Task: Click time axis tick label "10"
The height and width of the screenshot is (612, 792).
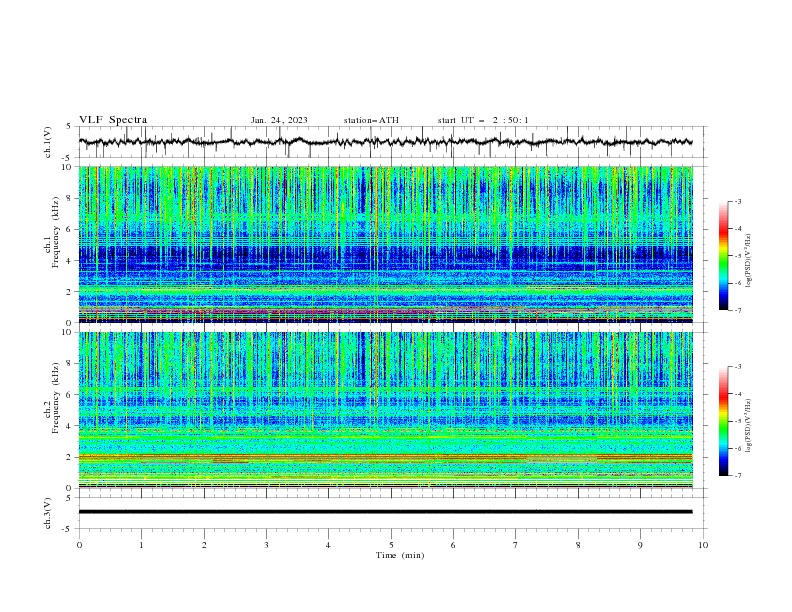Action: pyautogui.click(x=703, y=545)
